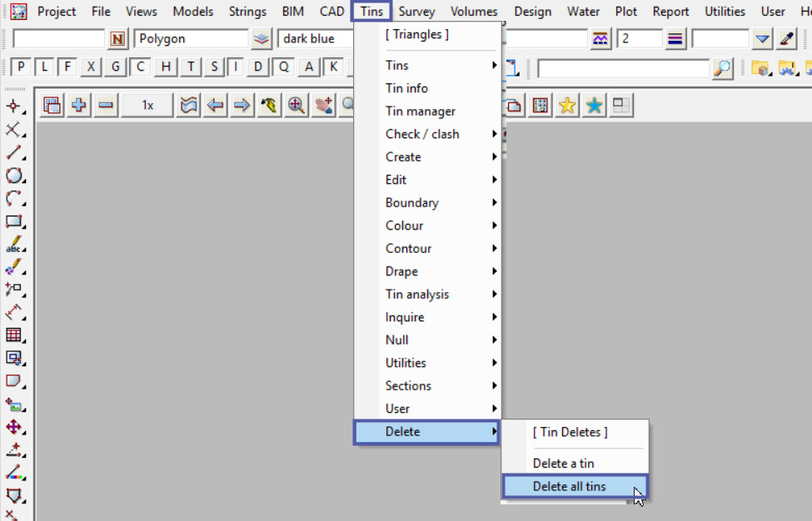Select the image insert tool
Screen dimensions: 812x521
(x=13, y=404)
